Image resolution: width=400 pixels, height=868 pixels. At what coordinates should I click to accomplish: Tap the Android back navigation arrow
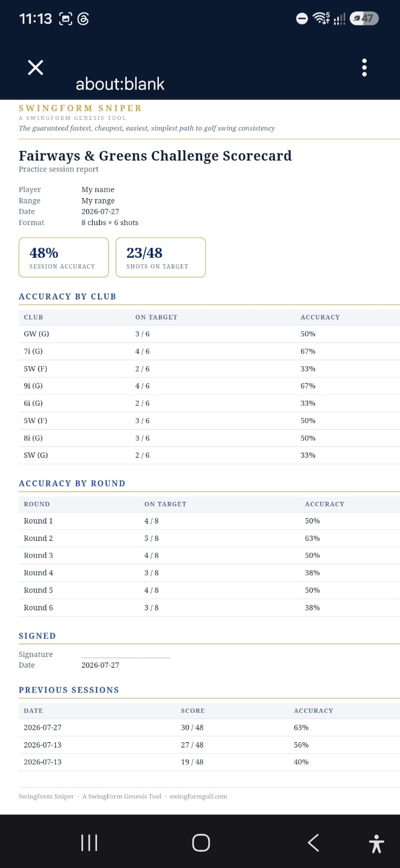pos(313,843)
